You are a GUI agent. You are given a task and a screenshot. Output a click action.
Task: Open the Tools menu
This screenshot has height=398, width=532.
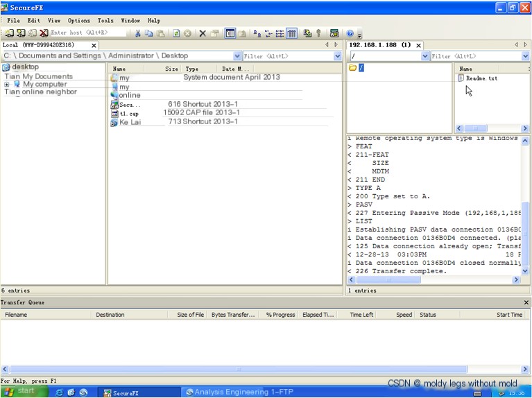(x=105, y=20)
